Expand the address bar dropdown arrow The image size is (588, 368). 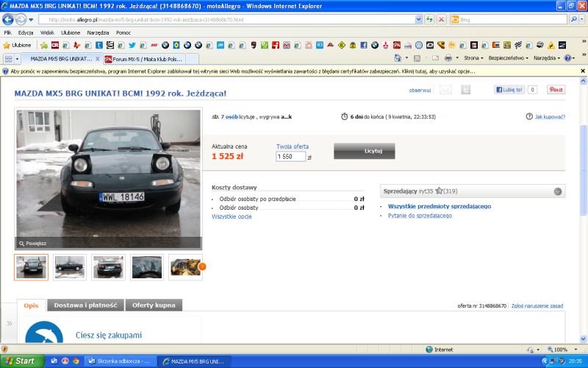point(418,20)
